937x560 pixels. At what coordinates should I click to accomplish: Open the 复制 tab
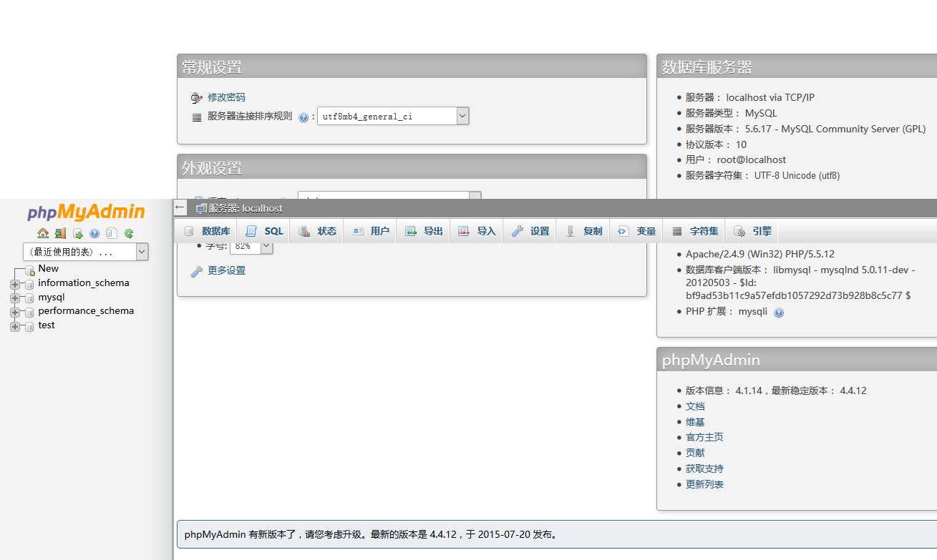(x=584, y=231)
